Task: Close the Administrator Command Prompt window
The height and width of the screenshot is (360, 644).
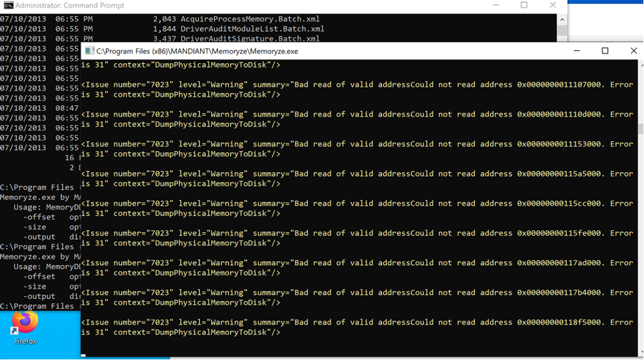Action: tap(553, 5)
